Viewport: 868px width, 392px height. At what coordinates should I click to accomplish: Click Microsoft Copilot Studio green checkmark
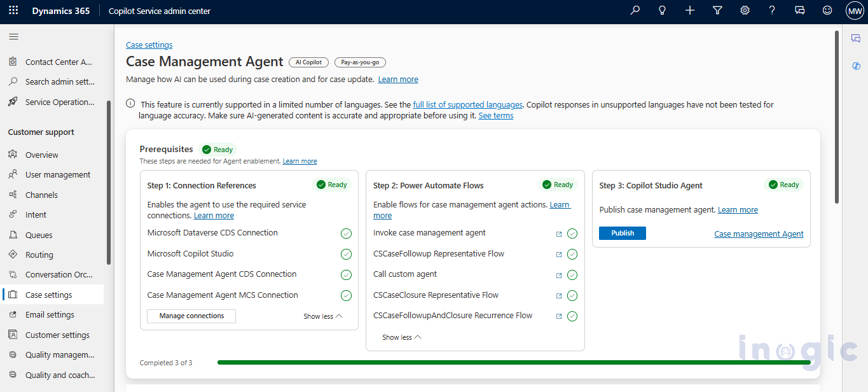point(346,254)
